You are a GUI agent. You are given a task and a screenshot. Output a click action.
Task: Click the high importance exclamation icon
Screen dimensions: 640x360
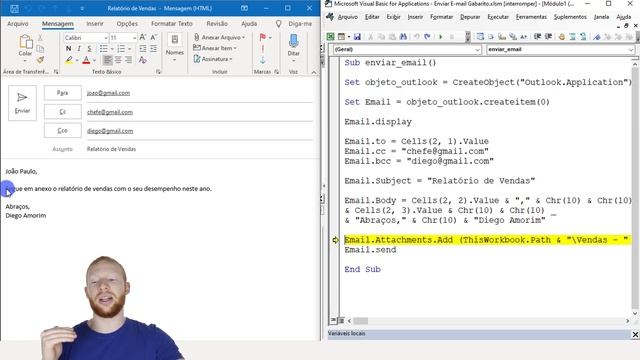[263, 49]
